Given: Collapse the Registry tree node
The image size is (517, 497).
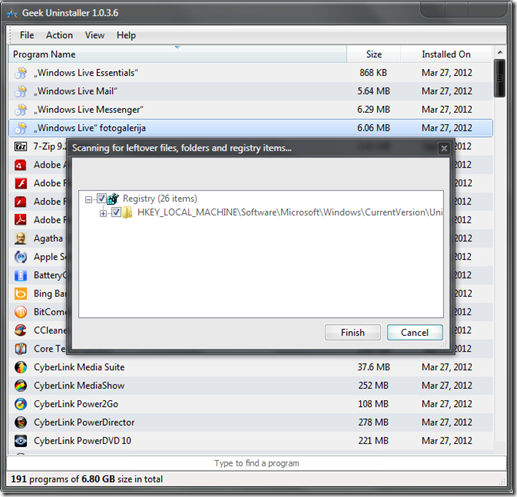Looking at the screenshot, I should click(88, 199).
